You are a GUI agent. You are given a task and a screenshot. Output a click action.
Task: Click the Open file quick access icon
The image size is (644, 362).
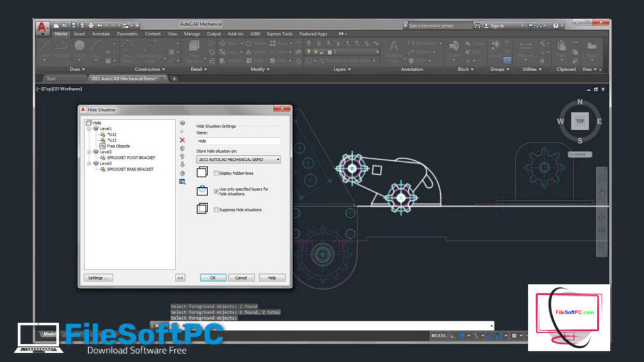[65, 25]
